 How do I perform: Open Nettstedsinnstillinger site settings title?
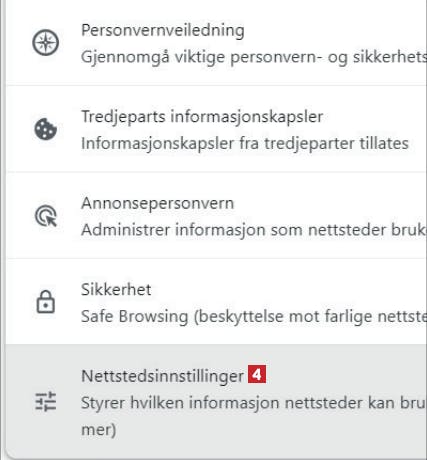163,376
